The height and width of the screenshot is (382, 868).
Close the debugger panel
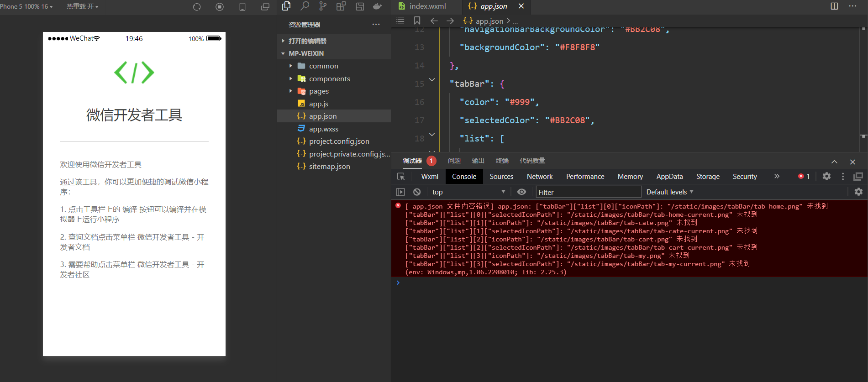tap(852, 162)
